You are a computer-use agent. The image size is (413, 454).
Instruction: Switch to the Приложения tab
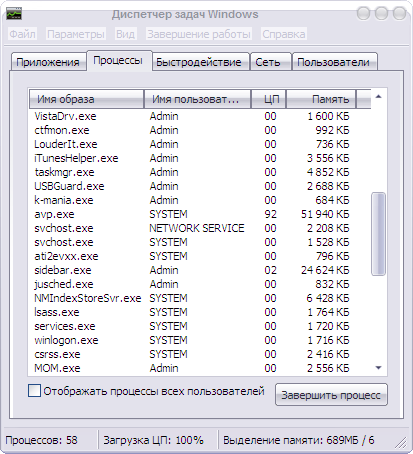[x=48, y=62]
